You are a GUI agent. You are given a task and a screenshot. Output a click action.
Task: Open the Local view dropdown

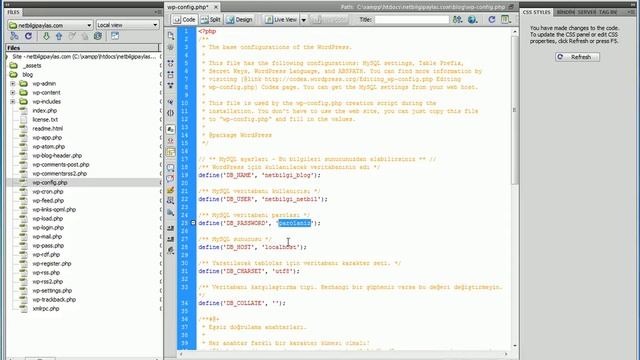pos(127,25)
